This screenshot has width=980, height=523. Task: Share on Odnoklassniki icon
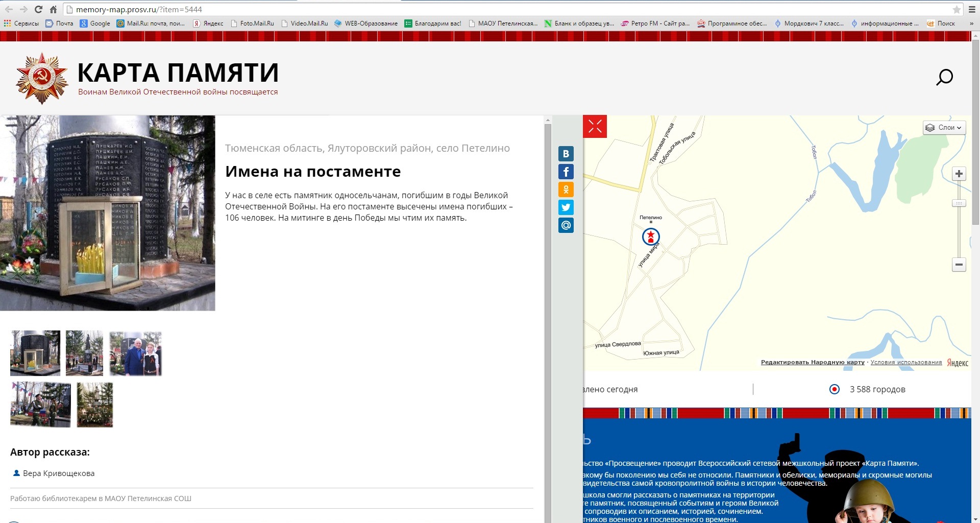pos(566,189)
